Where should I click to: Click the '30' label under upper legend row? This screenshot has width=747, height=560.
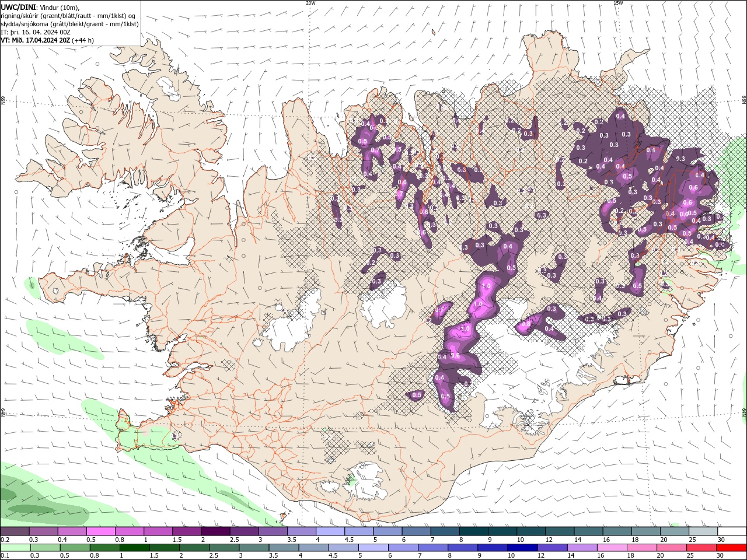click(721, 540)
